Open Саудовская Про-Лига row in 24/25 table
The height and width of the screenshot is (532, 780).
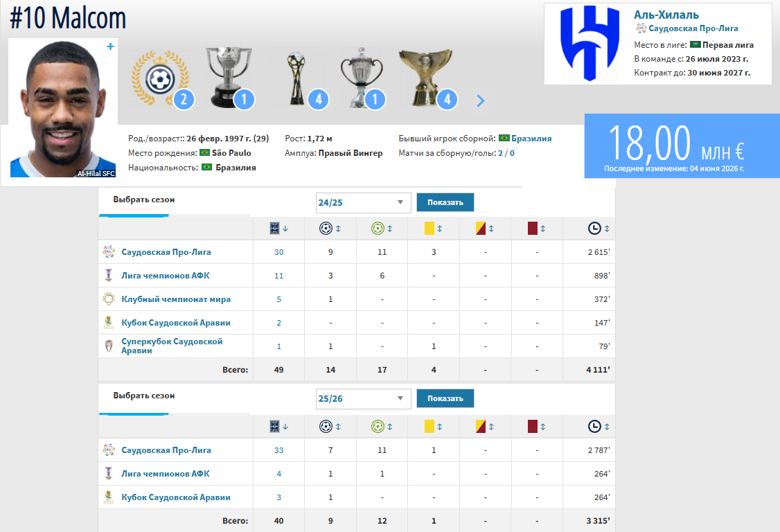(166, 252)
